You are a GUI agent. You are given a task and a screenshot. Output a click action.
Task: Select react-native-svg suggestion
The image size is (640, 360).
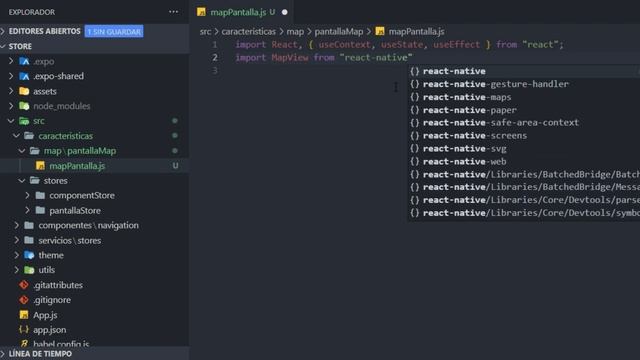(524, 149)
